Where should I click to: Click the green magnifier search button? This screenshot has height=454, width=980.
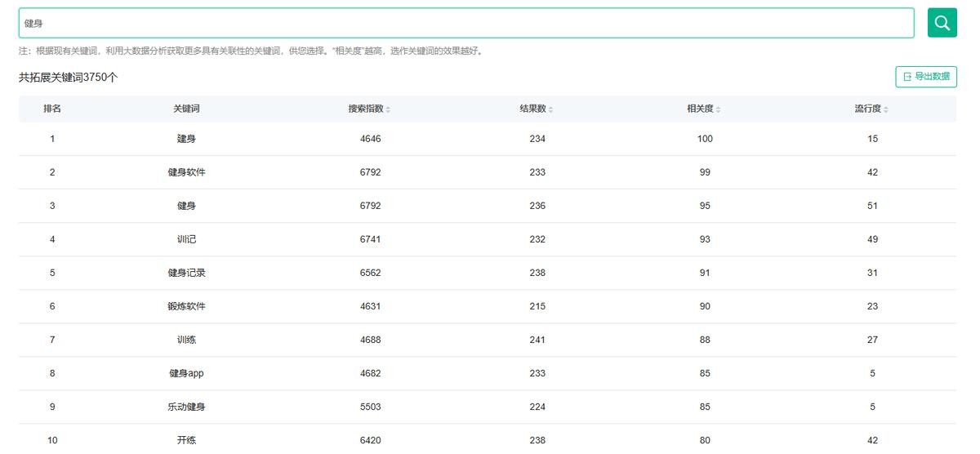(942, 23)
